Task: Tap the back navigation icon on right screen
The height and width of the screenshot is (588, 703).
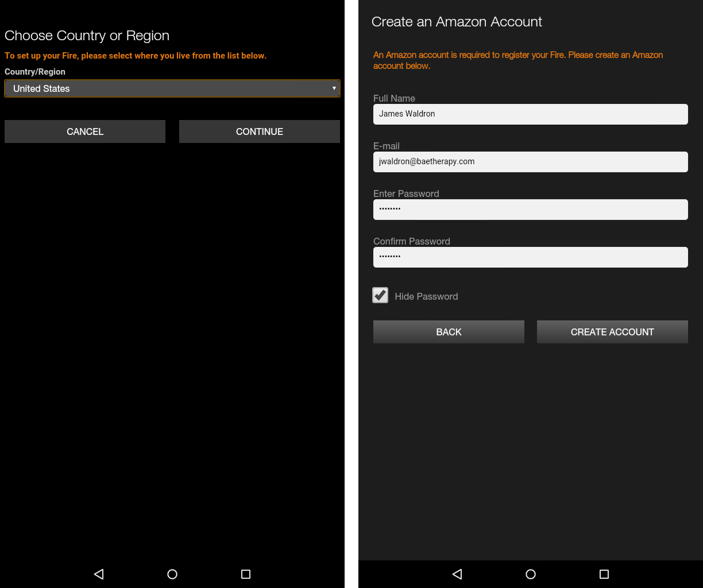Action: tap(457, 574)
